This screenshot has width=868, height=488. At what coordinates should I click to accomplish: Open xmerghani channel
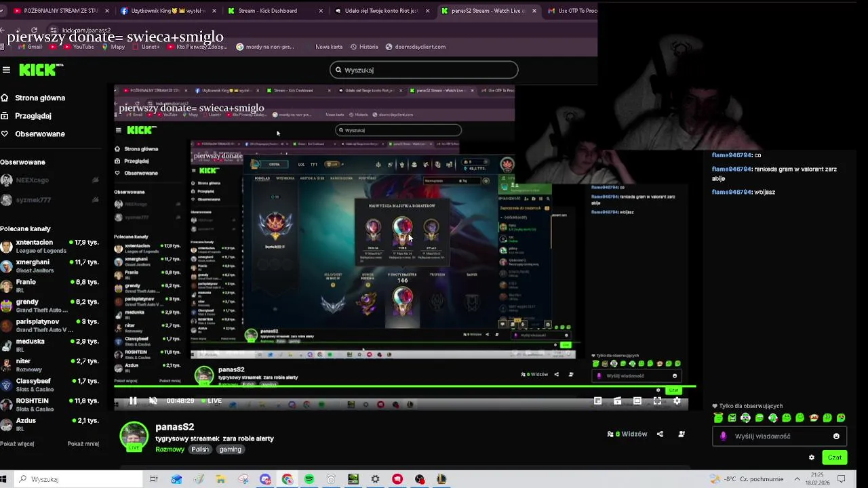(x=50, y=266)
